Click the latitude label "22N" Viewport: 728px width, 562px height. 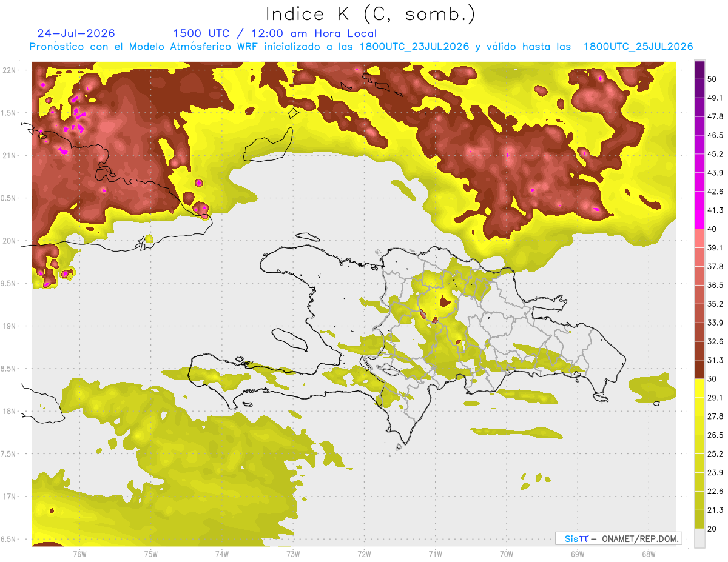(10, 70)
